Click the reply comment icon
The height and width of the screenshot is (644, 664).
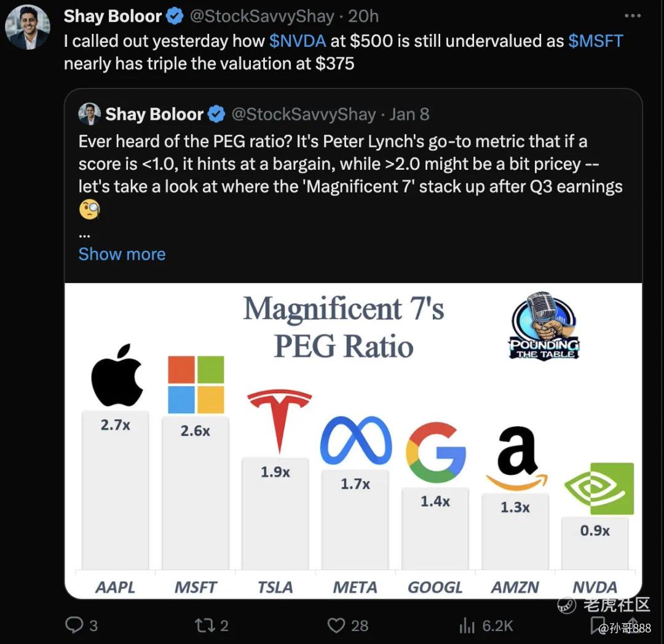click(x=74, y=626)
